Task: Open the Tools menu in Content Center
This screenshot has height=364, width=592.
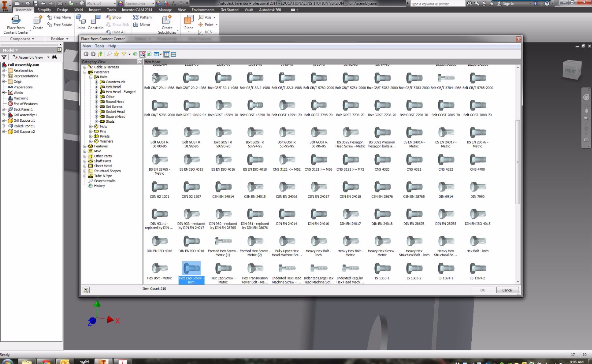Action: click(99, 46)
